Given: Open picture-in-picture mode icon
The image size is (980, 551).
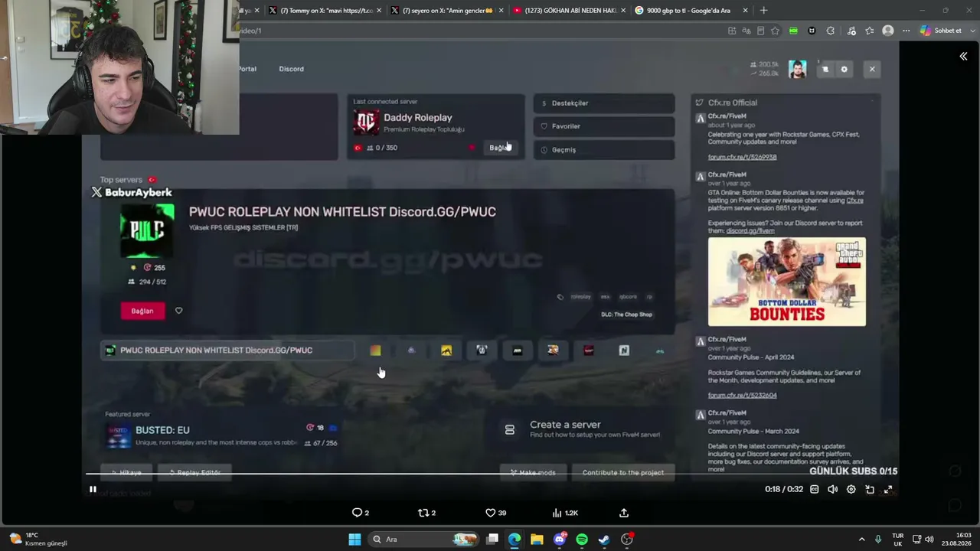Looking at the screenshot, I should tap(870, 489).
